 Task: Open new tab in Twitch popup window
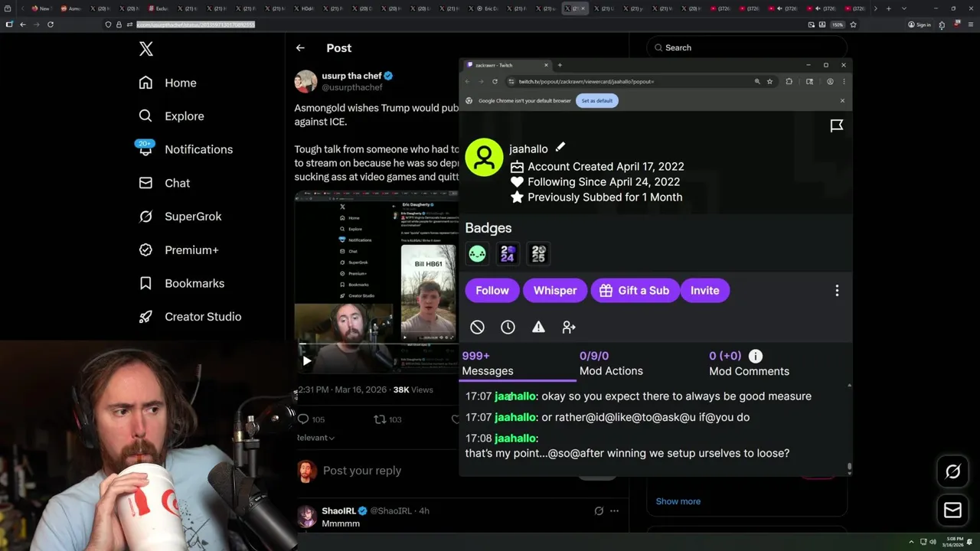click(560, 65)
